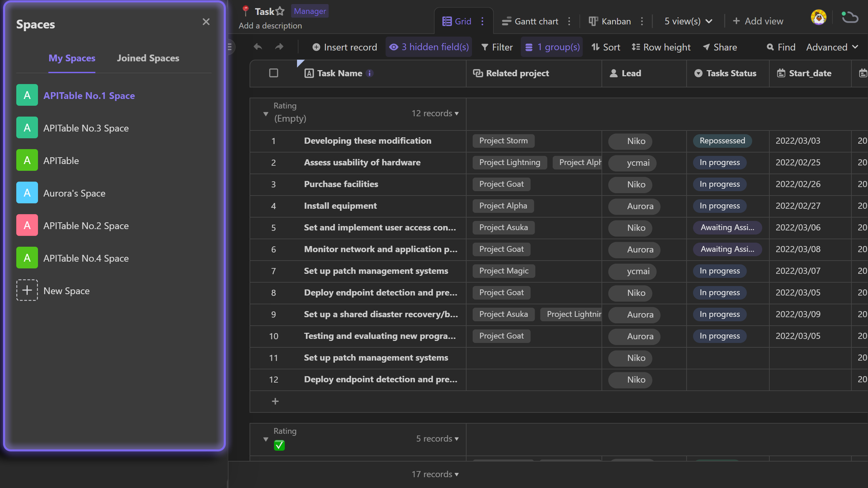Click ycmai lead in row 7
This screenshot has width=868, height=488.
point(632,271)
